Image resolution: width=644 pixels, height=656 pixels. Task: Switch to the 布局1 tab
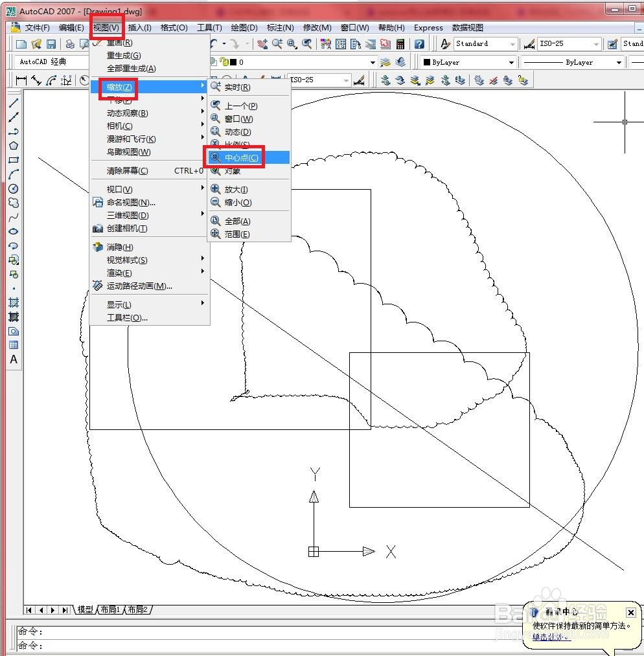pyautogui.click(x=110, y=609)
